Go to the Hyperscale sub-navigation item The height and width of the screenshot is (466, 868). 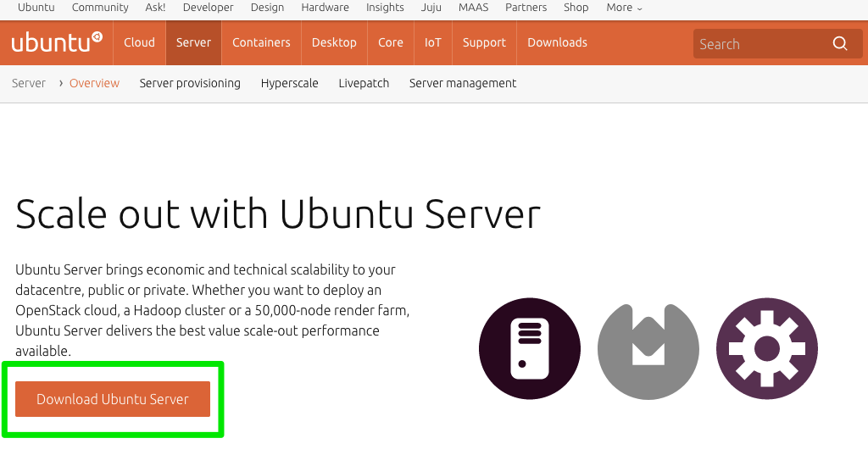[x=290, y=84]
